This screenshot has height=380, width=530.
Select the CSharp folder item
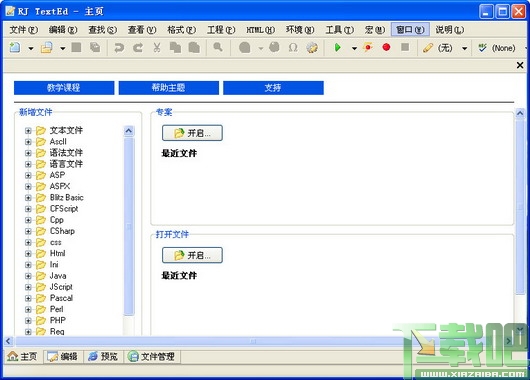(62, 231)
